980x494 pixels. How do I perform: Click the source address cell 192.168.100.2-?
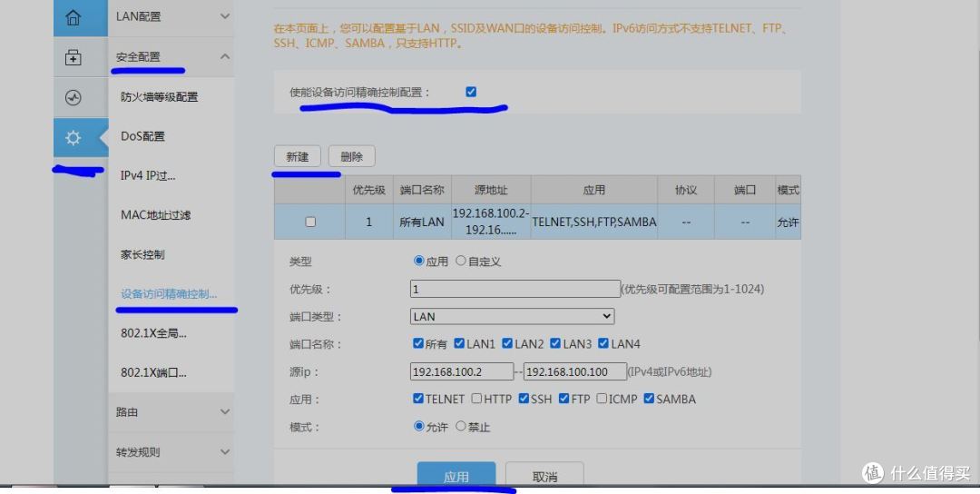491,222
